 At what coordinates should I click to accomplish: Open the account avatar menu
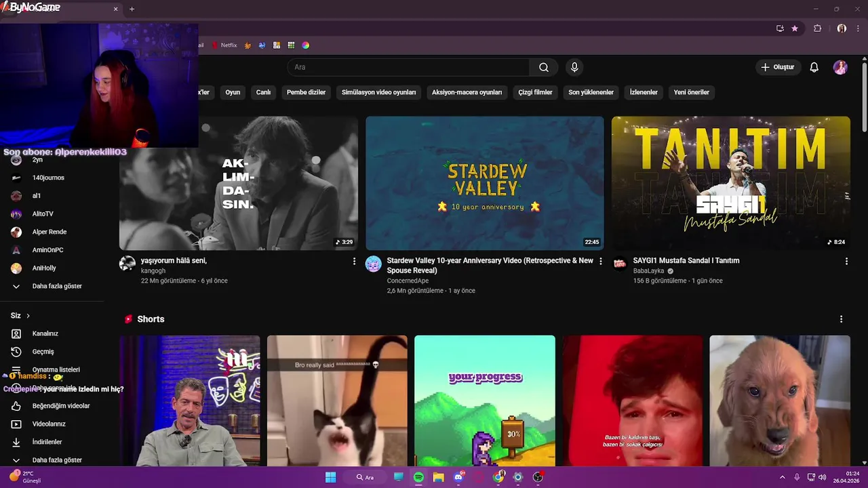coord(840,67)
